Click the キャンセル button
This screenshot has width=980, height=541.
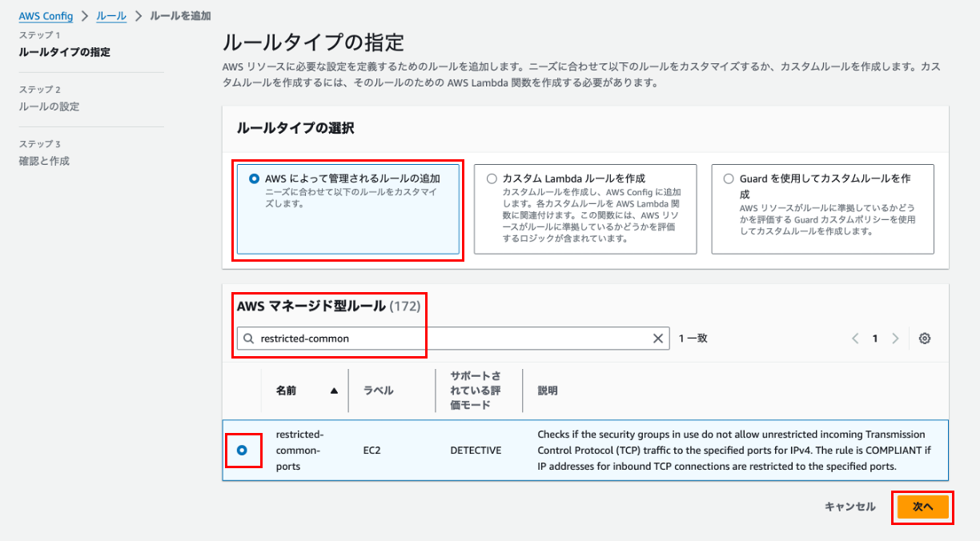point(850,507)
